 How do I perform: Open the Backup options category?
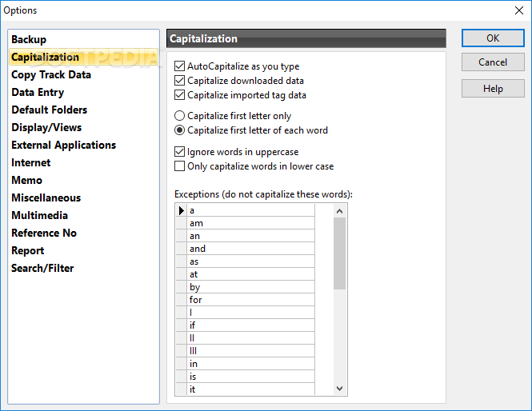(x=29, y=39)
